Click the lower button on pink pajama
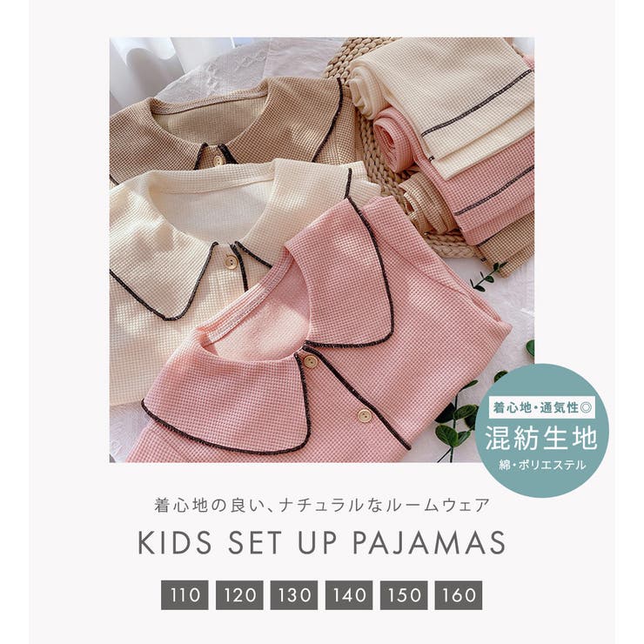This screenshot has height=644, width=644. pos(363,415)
